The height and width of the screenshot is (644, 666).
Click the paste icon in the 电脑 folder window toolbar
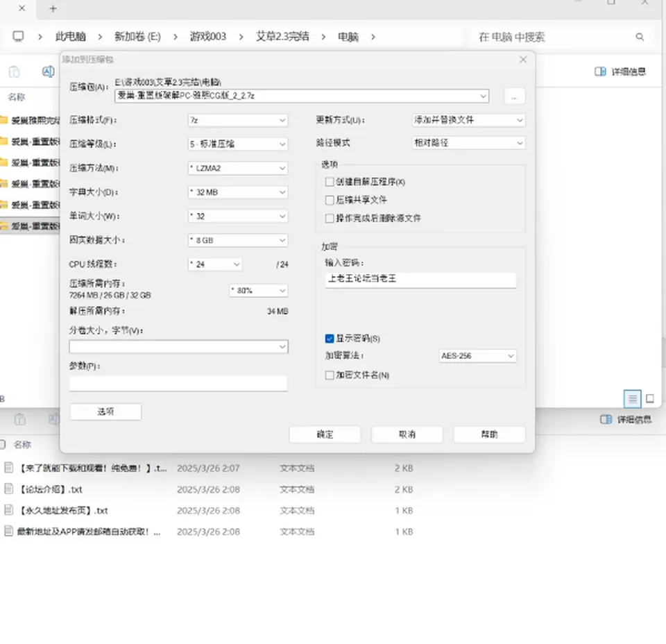click(x=15, y=71)
